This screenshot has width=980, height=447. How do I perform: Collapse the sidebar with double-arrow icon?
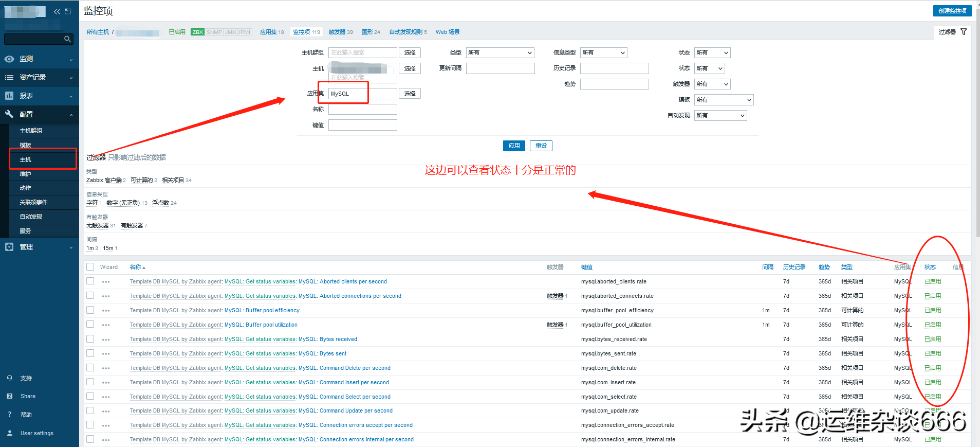[x=57, y=11]
